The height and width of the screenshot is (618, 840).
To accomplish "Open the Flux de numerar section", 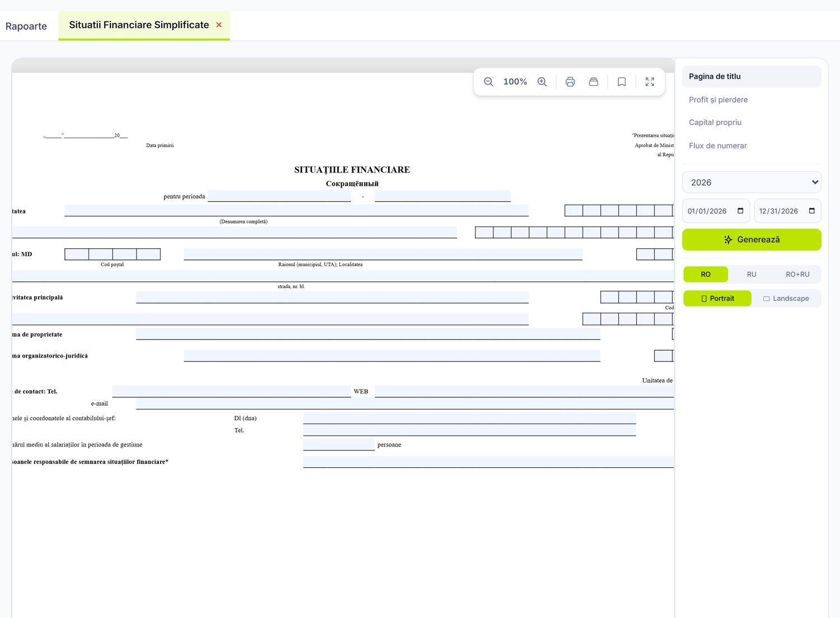I will [x=752, y=146].
